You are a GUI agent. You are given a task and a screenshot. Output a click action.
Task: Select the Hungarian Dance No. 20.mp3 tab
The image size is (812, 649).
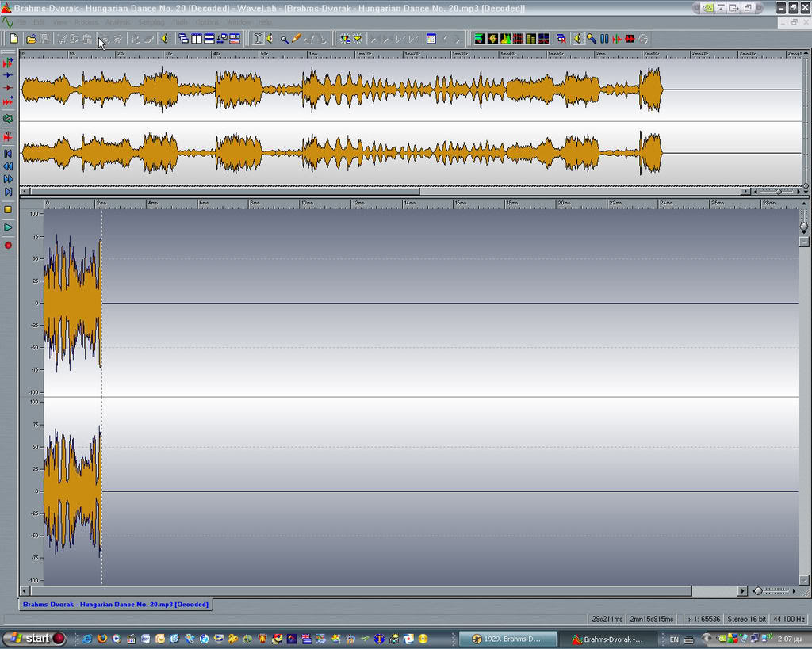pyautogui.click(x=116, y=604)
